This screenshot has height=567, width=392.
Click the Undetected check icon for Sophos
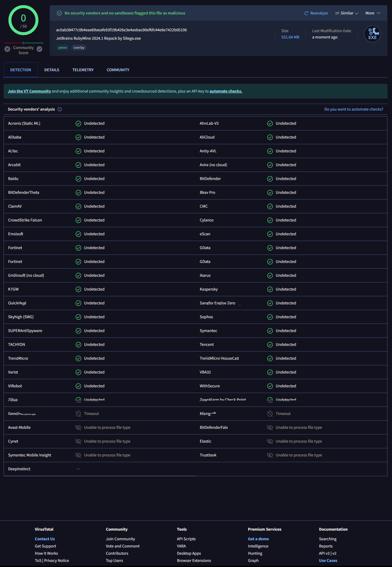coord(270,317)
